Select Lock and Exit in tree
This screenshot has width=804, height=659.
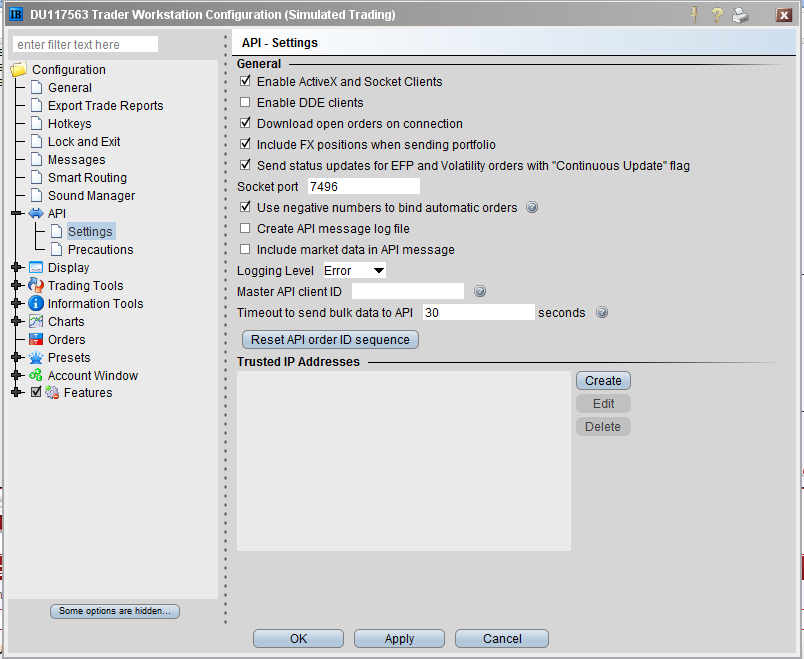click(84, 142)
